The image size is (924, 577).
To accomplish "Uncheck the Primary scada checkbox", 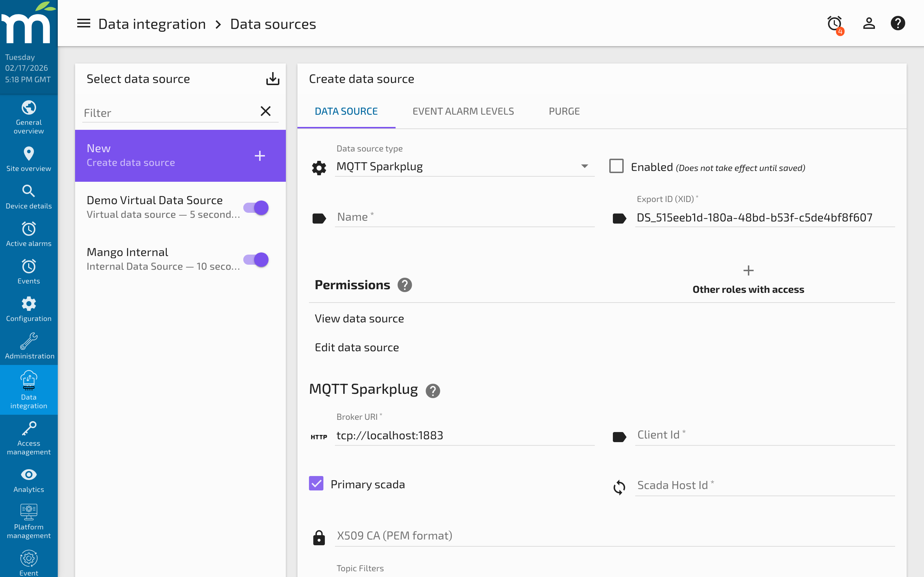I will point(316,484).
